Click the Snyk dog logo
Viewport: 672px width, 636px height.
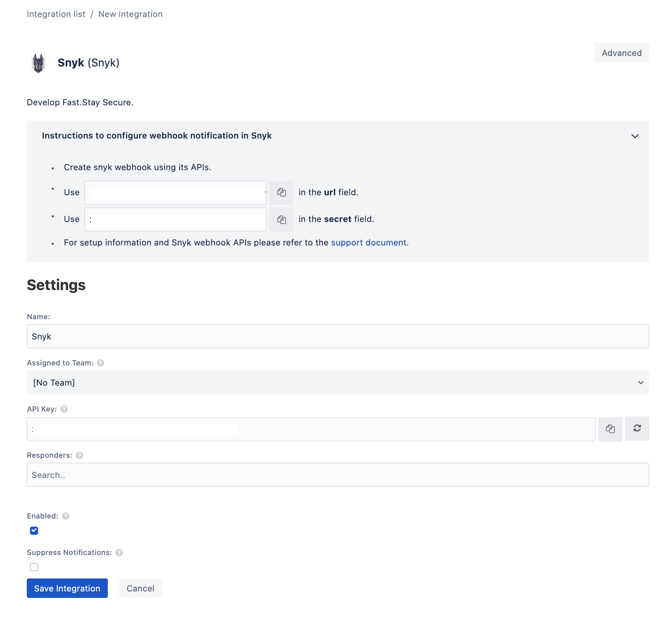[x=39, y=63]
